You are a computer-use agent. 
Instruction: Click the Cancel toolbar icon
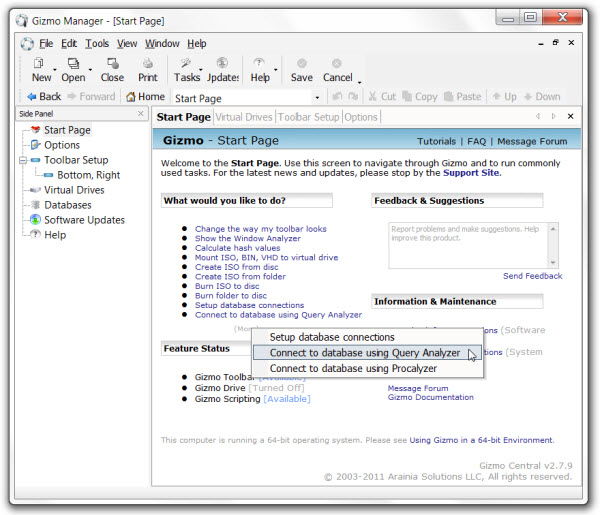tap(337, 64)
